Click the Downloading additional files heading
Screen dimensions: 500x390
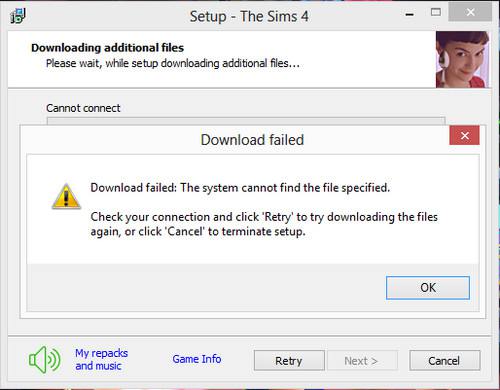(107, 48)
